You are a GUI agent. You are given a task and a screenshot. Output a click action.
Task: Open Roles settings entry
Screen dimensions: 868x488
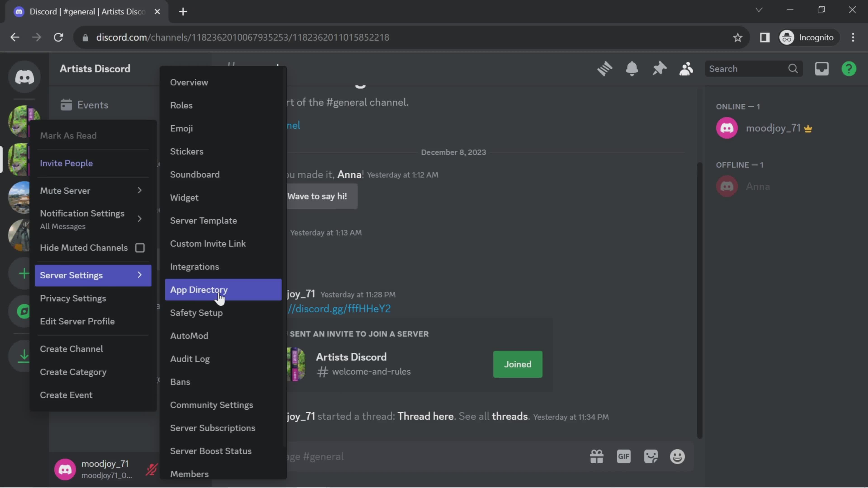223,106
